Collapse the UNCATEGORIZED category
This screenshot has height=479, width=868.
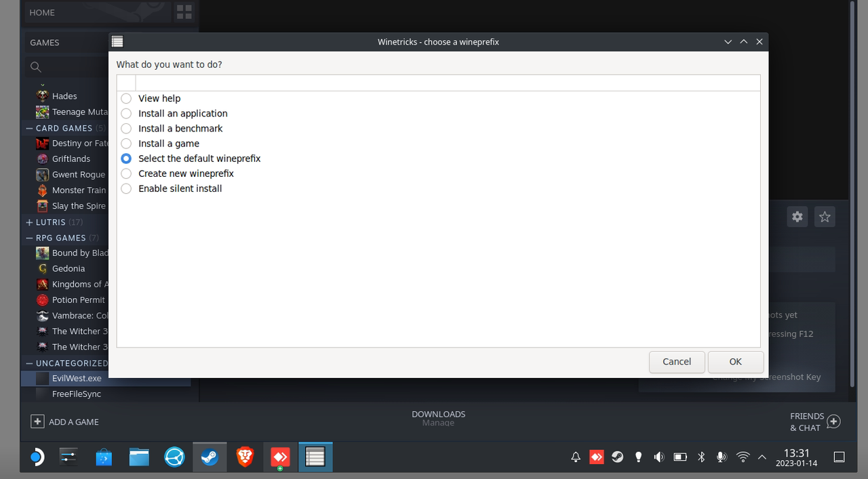coord(30,363)
